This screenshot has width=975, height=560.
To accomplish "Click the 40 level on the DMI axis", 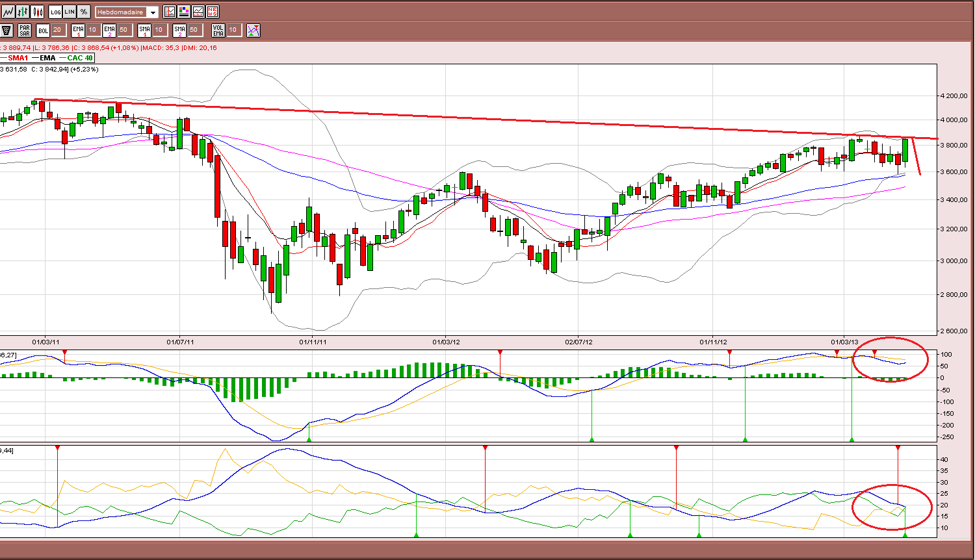I will 944,460.
